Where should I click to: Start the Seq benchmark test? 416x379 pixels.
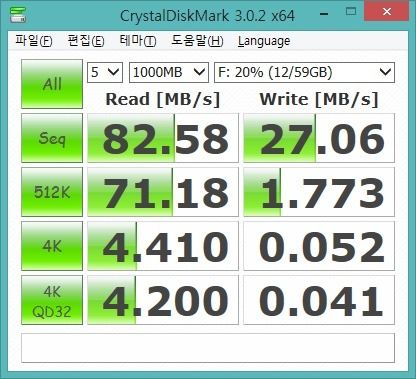click(52, 138)
